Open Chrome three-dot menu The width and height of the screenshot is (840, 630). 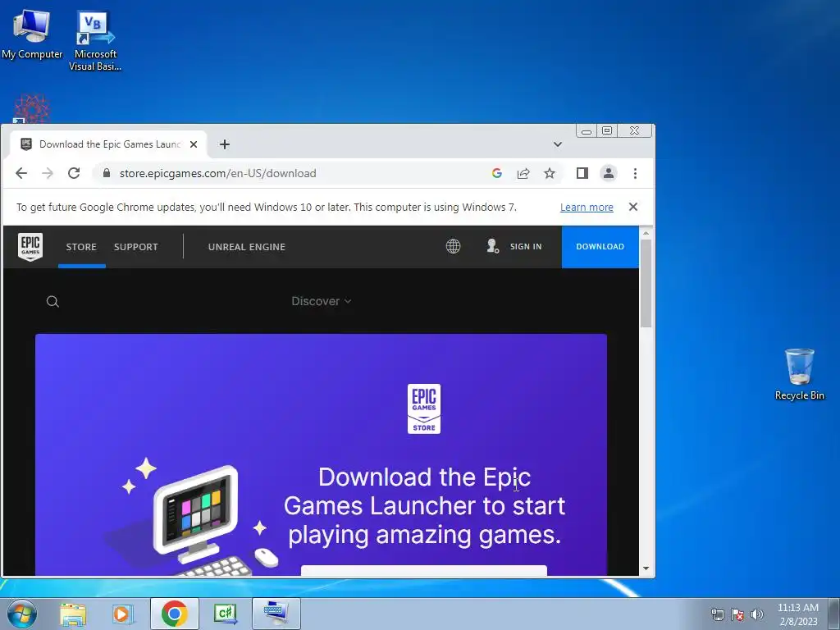coord(635,173)
